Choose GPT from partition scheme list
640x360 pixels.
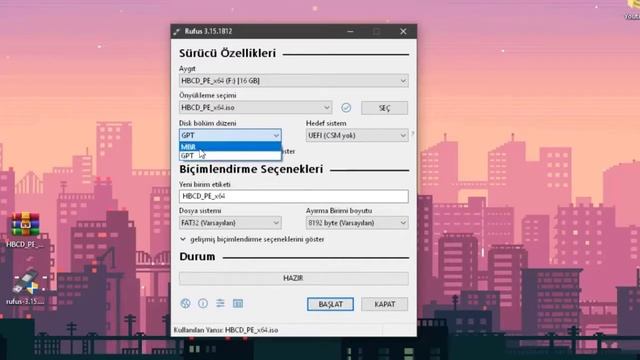230,156
